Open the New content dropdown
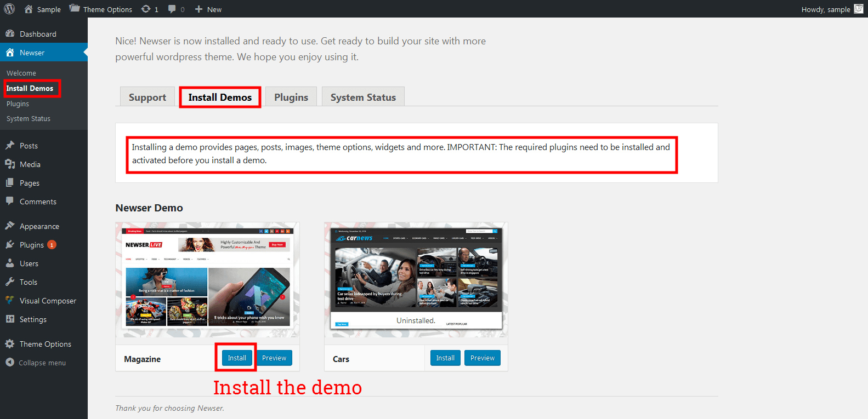 208,9
